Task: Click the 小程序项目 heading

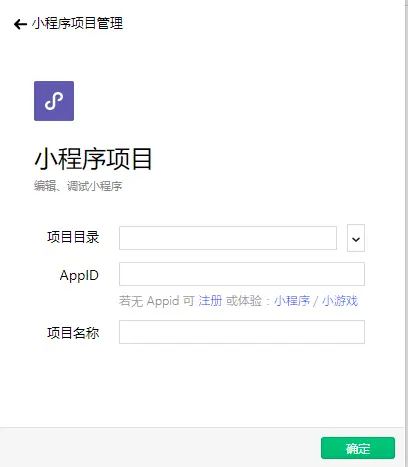Action: pos(93,159)
